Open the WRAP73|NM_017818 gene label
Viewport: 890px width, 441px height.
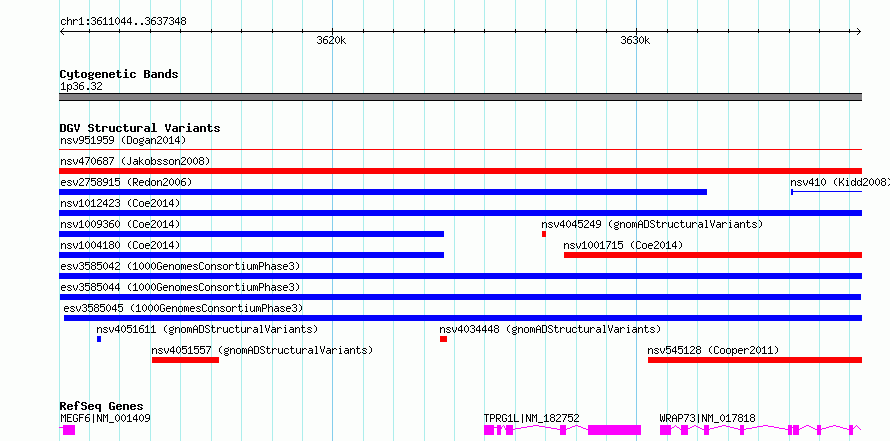[707, 418]
